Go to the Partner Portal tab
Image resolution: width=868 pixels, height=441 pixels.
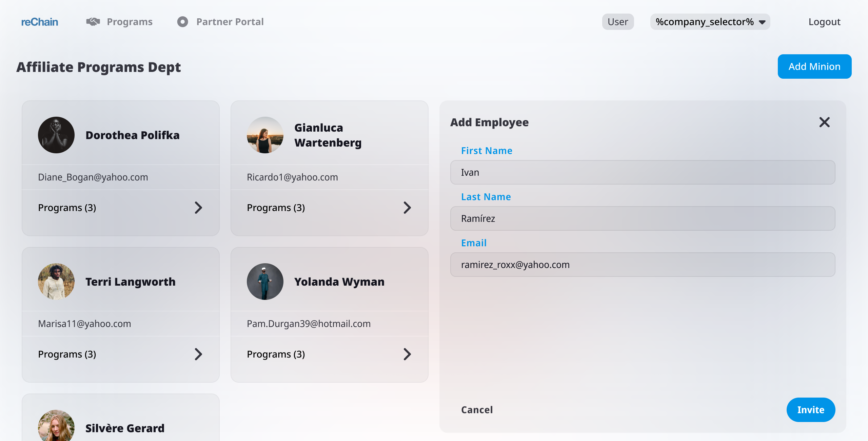[230, 22]
